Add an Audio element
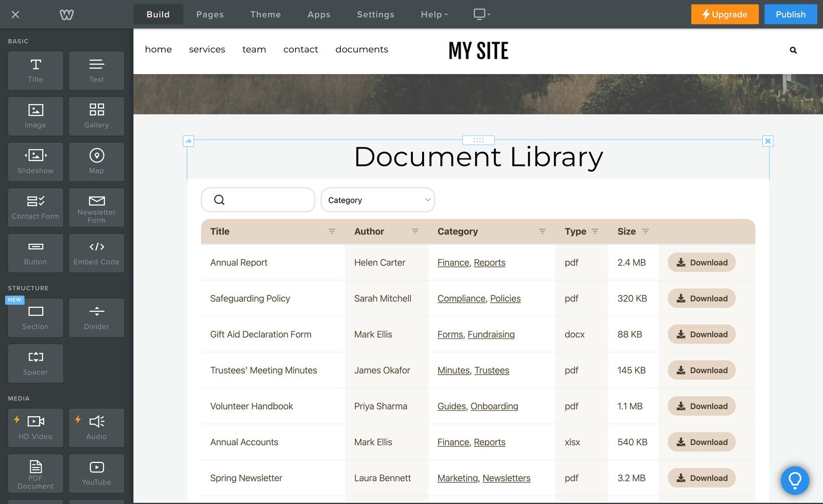Viewport: 823px width, 504px height. [x=96, y=428]
